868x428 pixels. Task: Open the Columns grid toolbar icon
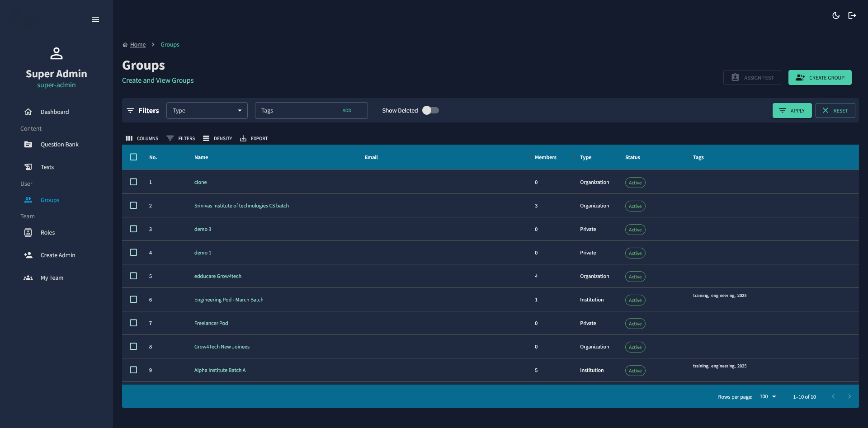129,138
